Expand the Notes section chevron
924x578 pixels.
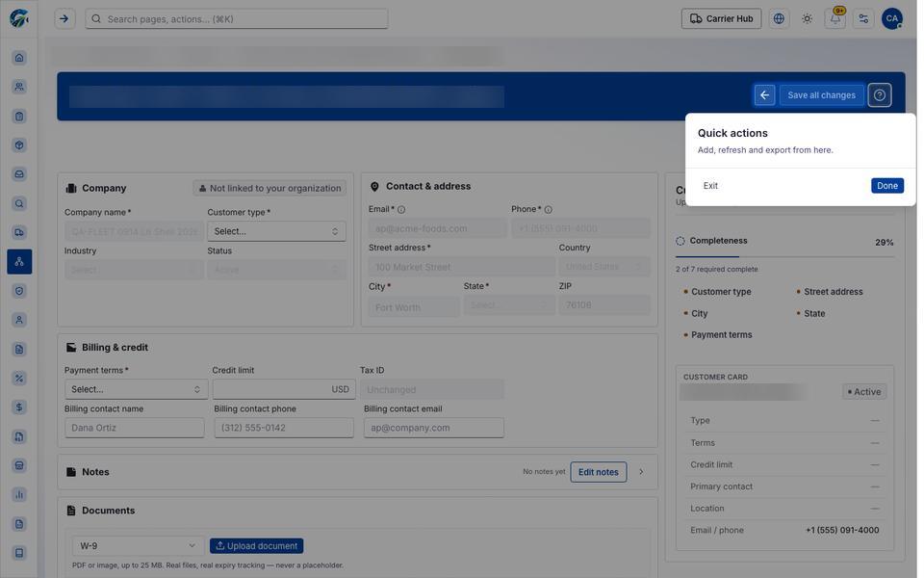point(641,472)
